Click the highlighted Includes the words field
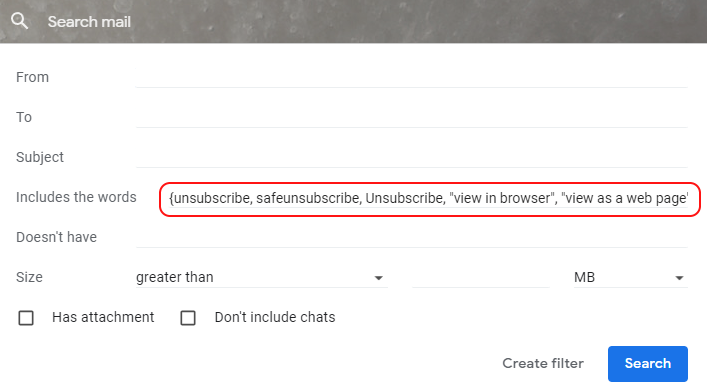Image resolution: width=707 pixels, height=392 pixels. 430,198
